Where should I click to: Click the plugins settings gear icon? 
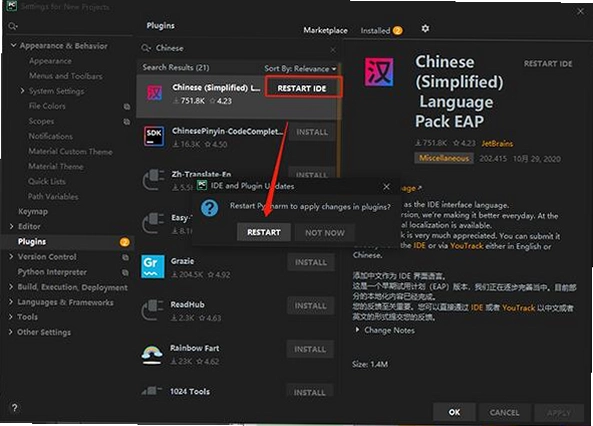tap(425, 29)
